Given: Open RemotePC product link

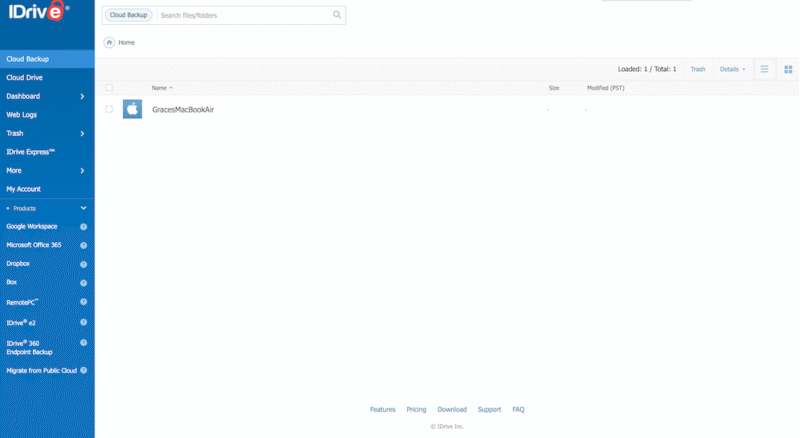Looking at the screenshot, I should click(22, 302).
